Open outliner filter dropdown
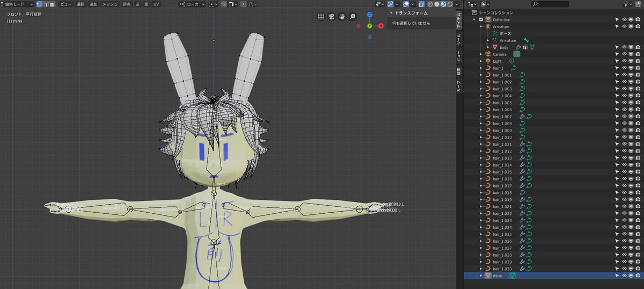The width and height of the screenshot is (644, 289). coord(628,4)
